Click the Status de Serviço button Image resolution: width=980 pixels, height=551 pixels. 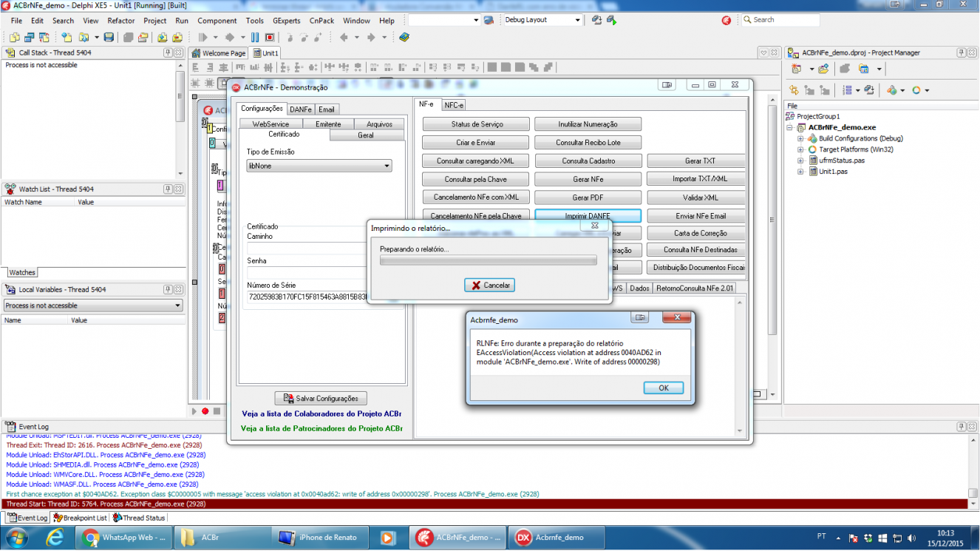click(476, 124)
